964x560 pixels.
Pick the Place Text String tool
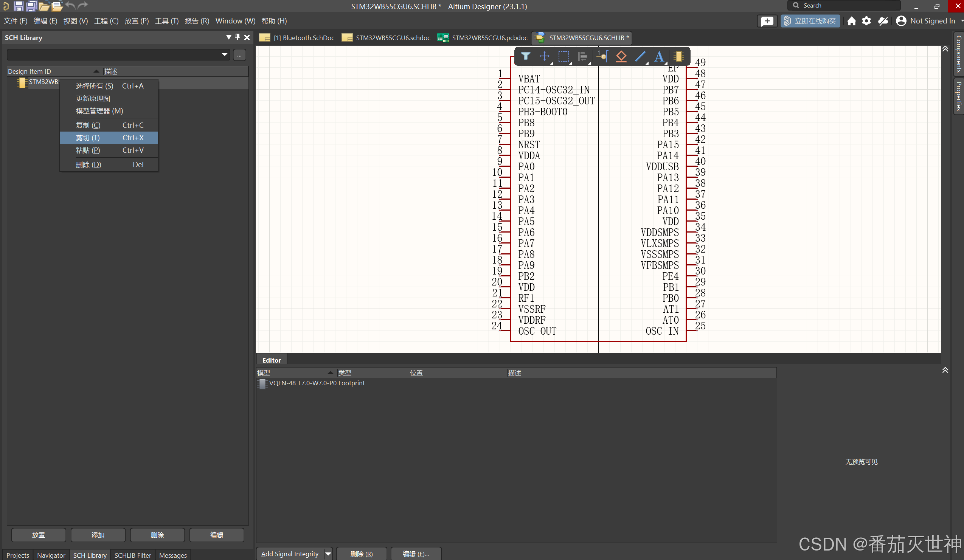(659, 57)
